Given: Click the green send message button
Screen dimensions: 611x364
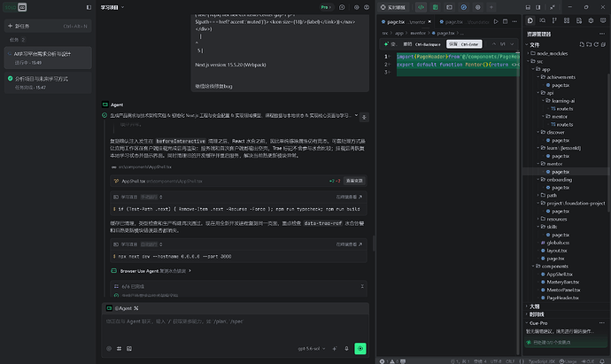Looking at the screenshot, I should click(360, 348).
